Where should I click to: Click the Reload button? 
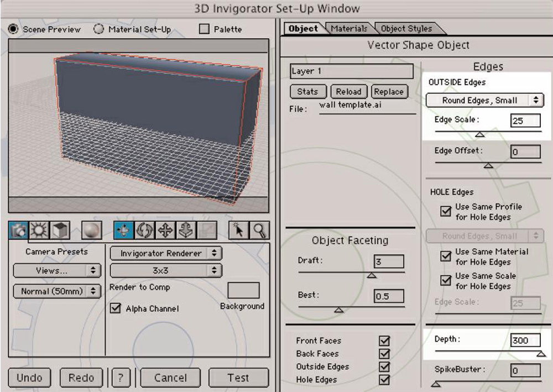(349, 92)
